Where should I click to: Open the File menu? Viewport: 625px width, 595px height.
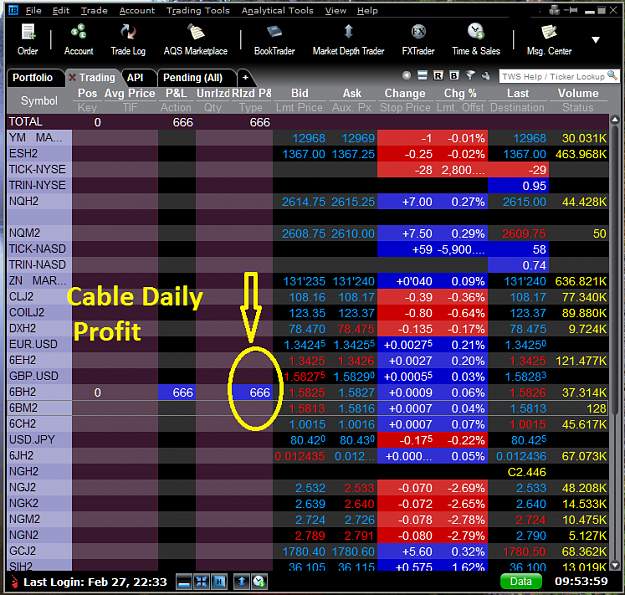tap(33, 11)
